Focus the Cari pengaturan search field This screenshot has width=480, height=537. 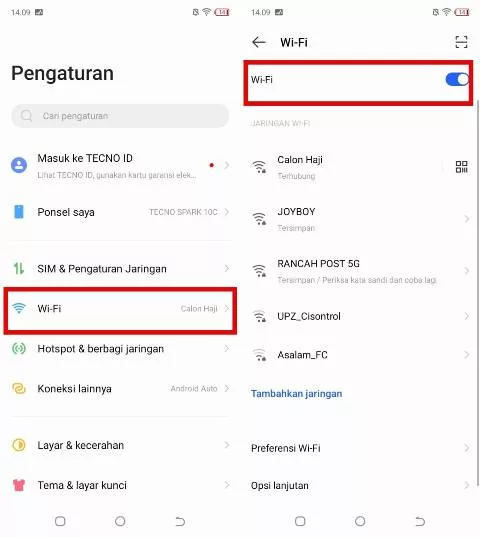click(120, 116)
